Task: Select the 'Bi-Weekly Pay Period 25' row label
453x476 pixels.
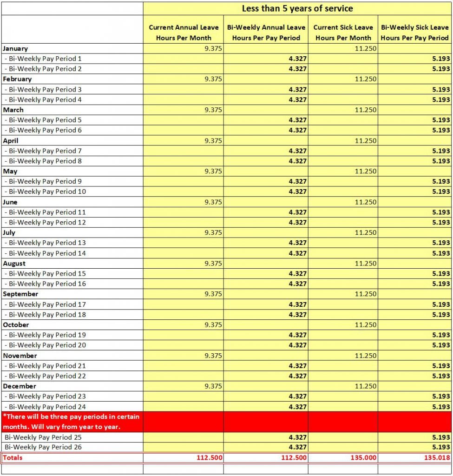Action: coord(43,437)
